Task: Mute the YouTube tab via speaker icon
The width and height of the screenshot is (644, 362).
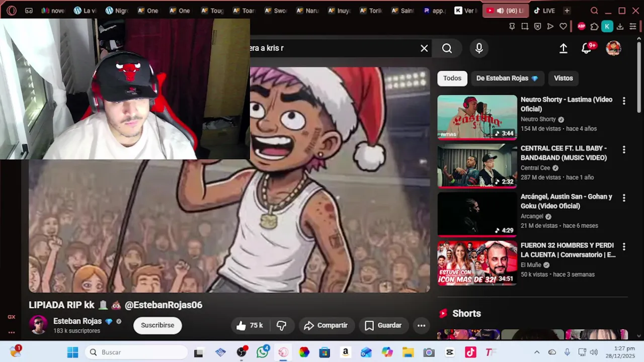Action: click(500, 11)
